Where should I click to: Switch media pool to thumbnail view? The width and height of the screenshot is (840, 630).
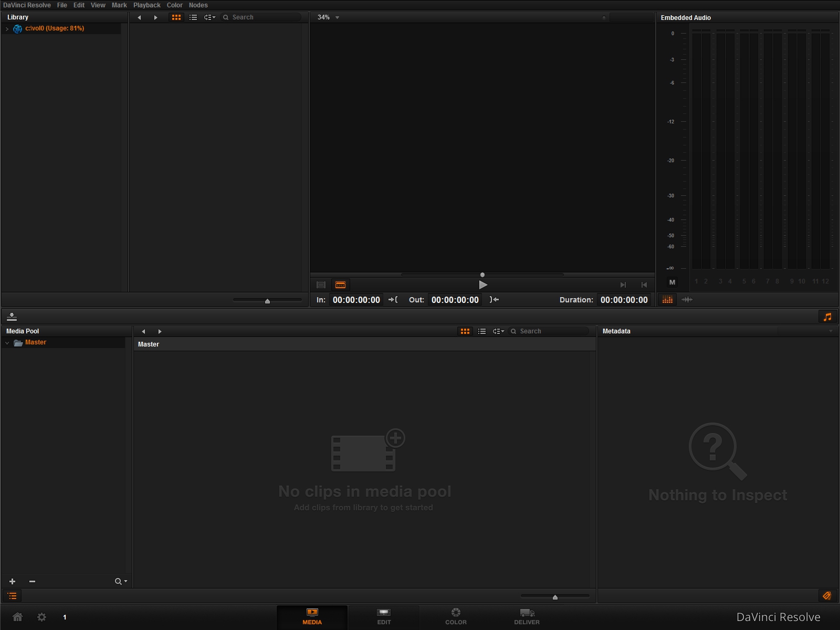[465, 331]
